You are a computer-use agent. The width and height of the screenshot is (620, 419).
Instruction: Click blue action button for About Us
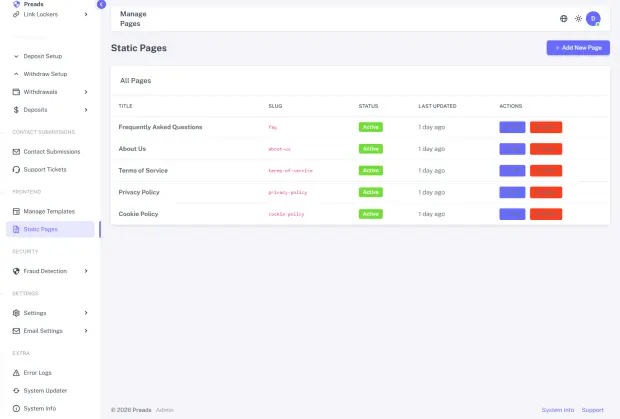512,149
